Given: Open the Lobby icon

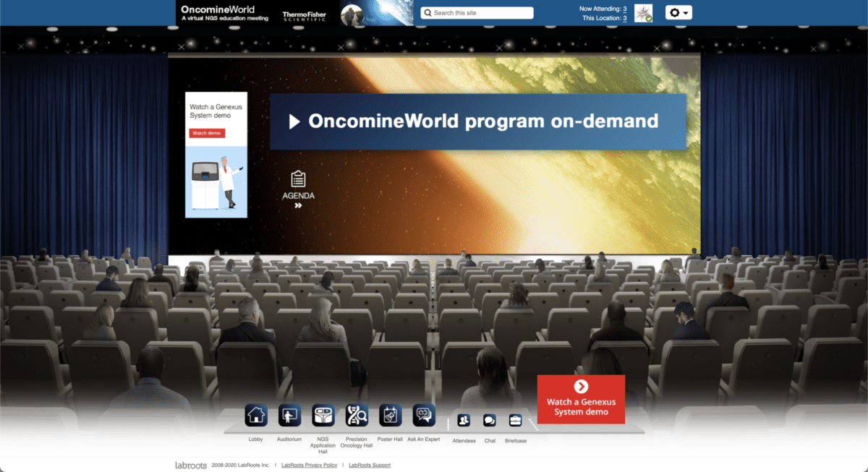Looking at the screenshot, I should coord(255,415).
